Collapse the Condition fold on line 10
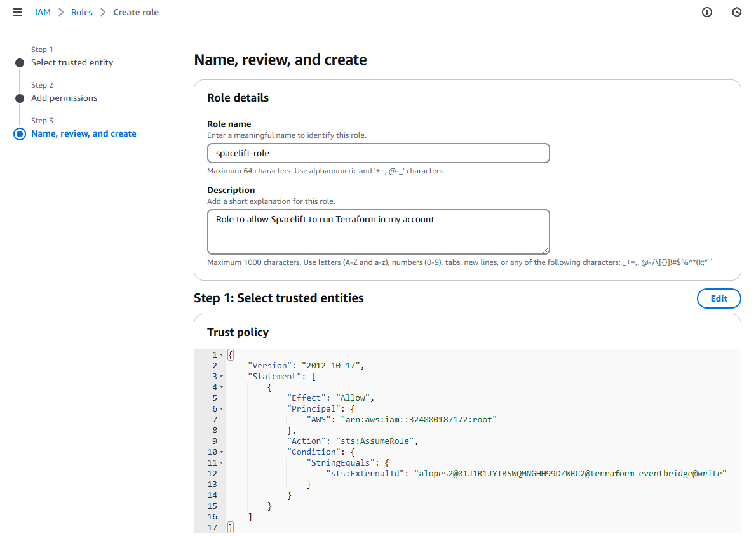The image size is (756, 536). point(221,452)
